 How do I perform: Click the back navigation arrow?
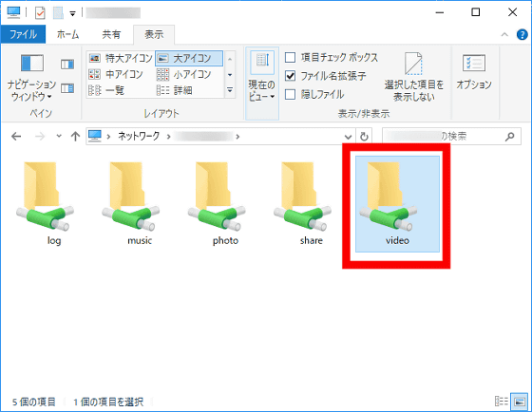[x=16, y=137]
